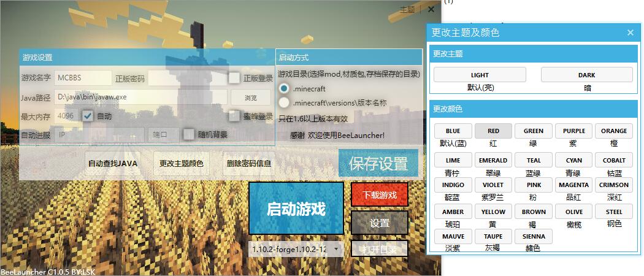644x276 pixels.
Task: Open 更改主题颜色 button
Action: 181,164
